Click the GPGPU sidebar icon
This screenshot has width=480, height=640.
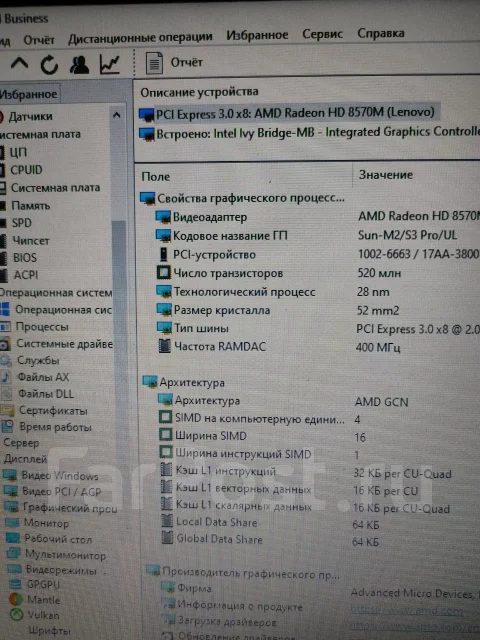15,585
